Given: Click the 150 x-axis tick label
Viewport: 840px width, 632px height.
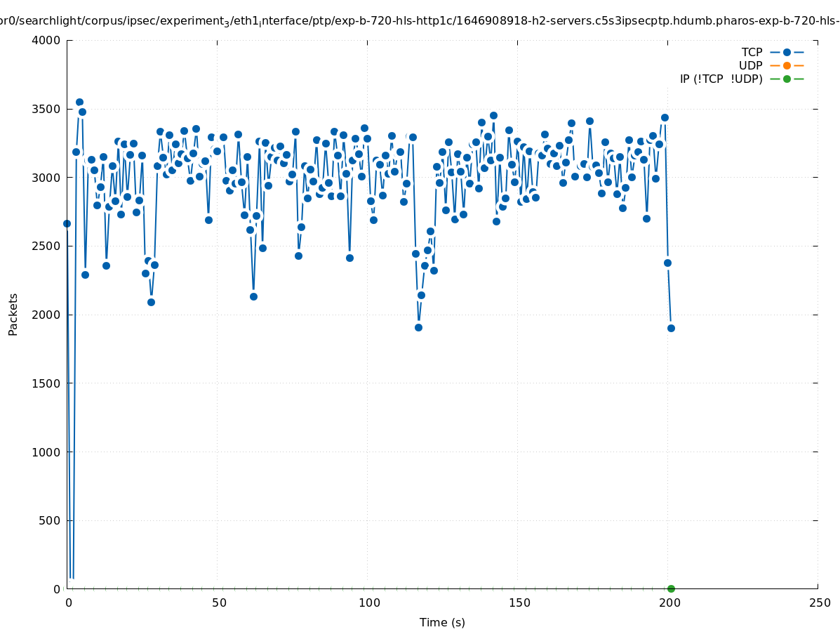Looking at the screenshot, I should [x=518, y=603].
